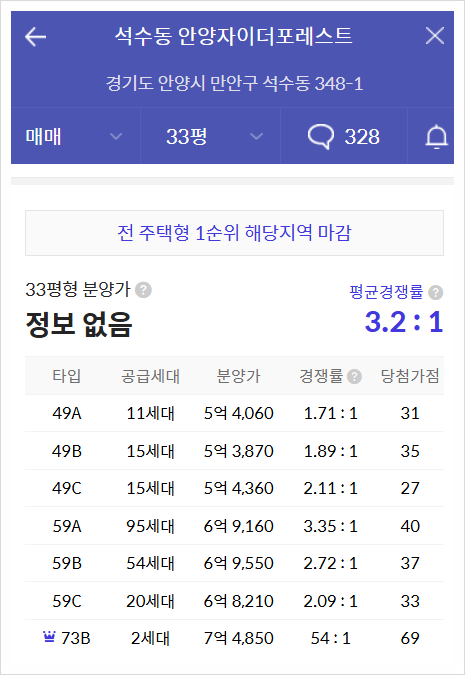Click price 6억 9,160

(239, 526)
